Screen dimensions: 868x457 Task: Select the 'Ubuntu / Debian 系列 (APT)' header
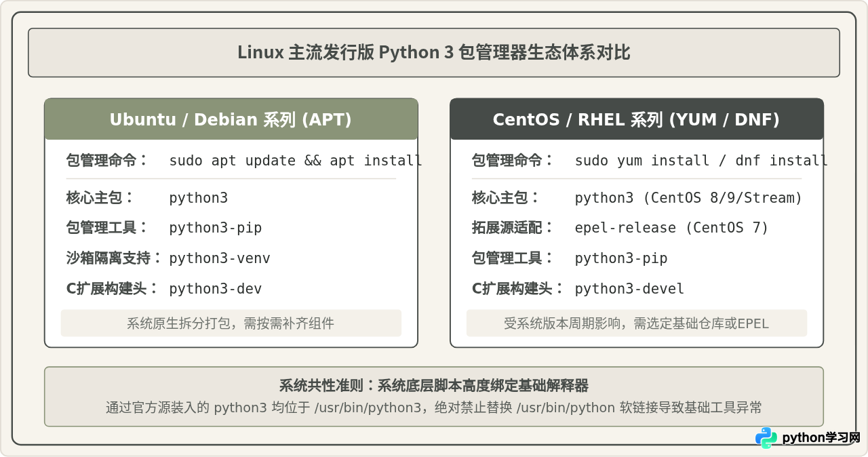(231, 119)
